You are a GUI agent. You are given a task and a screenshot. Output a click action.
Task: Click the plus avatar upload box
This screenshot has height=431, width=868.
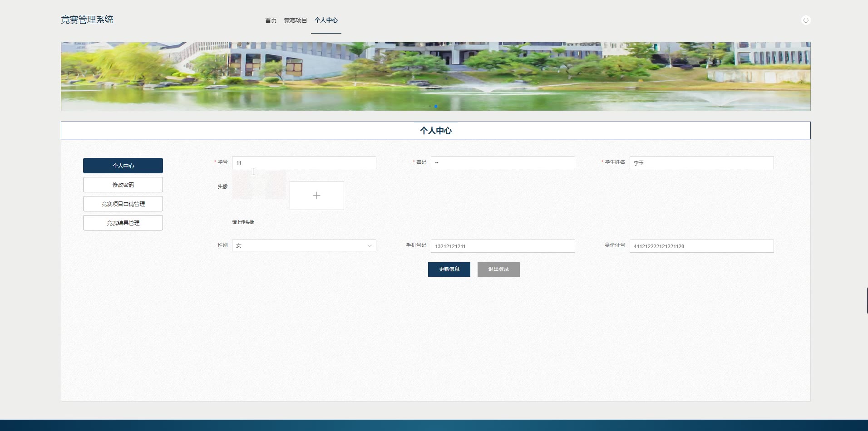click(x=317, y=196)
